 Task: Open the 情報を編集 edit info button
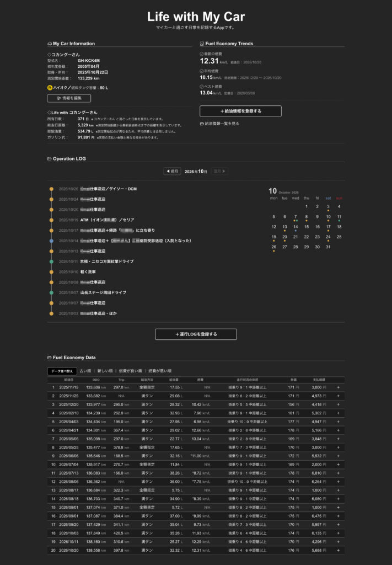pyautogui.click(x=69, y=98)
